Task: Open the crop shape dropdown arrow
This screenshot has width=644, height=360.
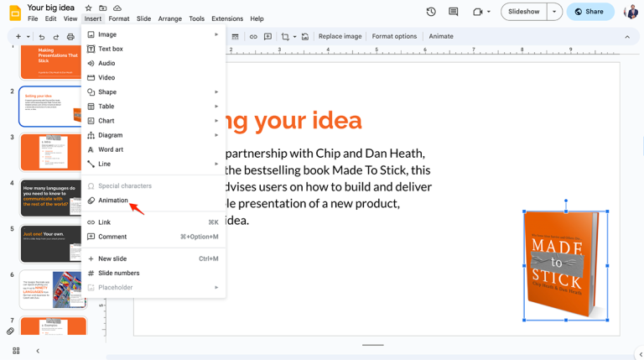Action: tap(294, 37)
